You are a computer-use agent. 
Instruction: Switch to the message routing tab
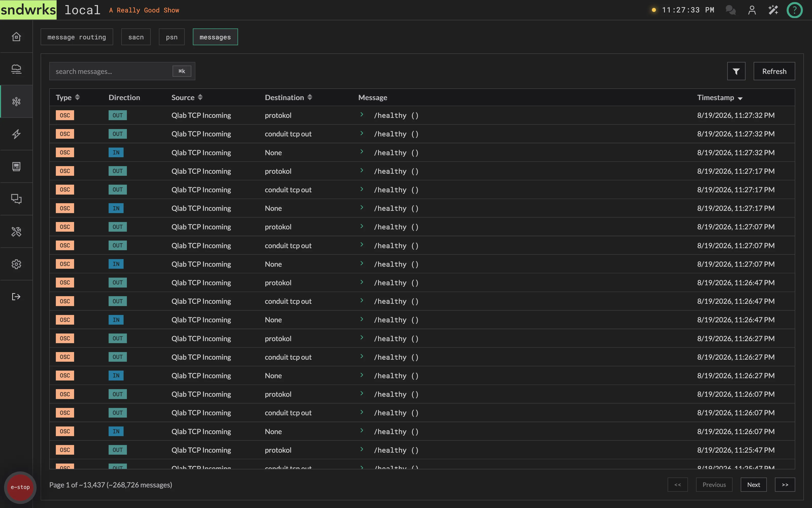pos(77,37)
